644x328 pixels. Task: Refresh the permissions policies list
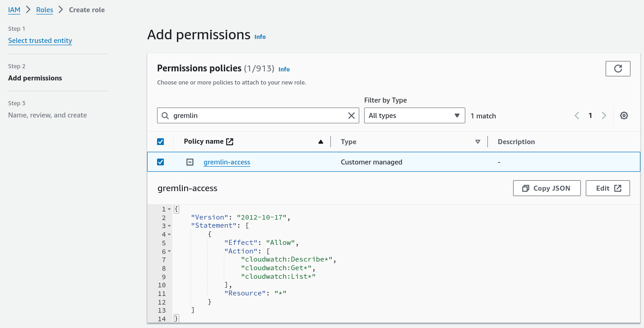click(618, 69)
